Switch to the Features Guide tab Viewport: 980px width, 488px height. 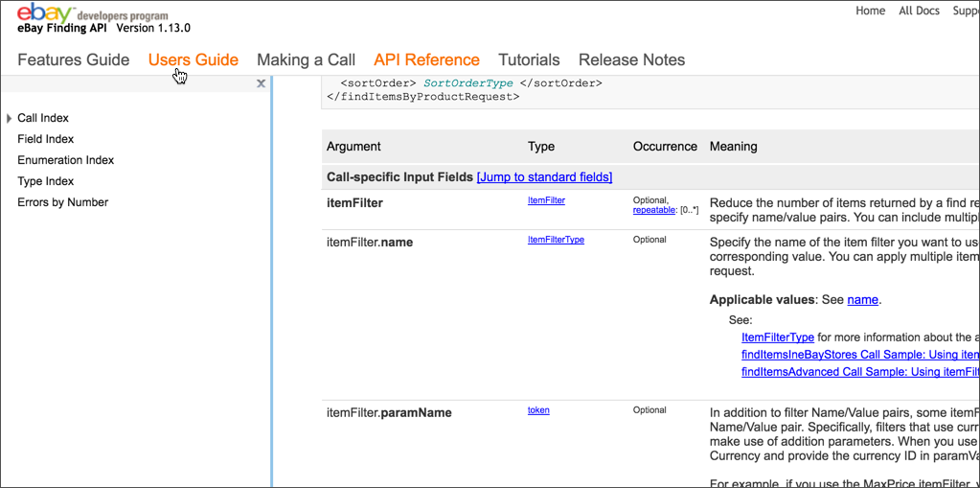click(x=73, y=59)
